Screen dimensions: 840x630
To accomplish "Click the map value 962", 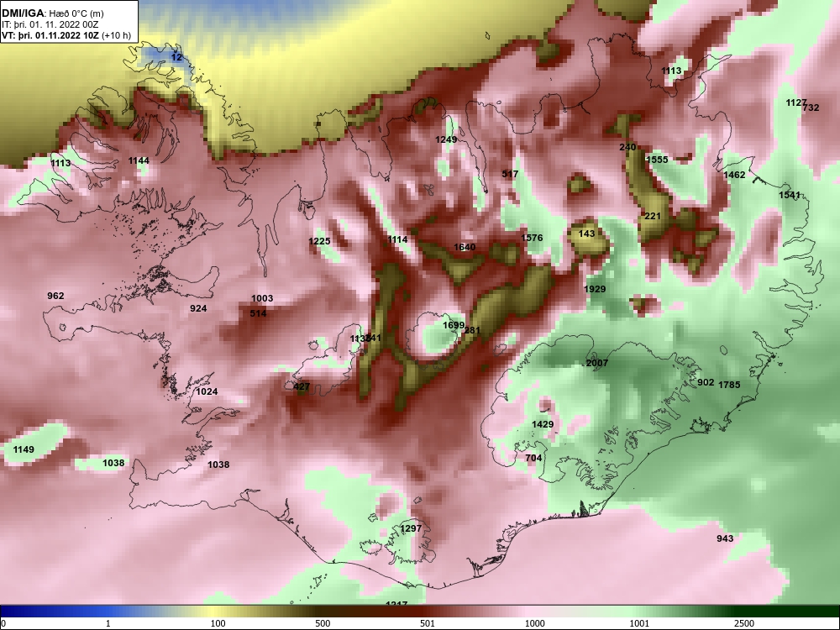I will point(55,296).
